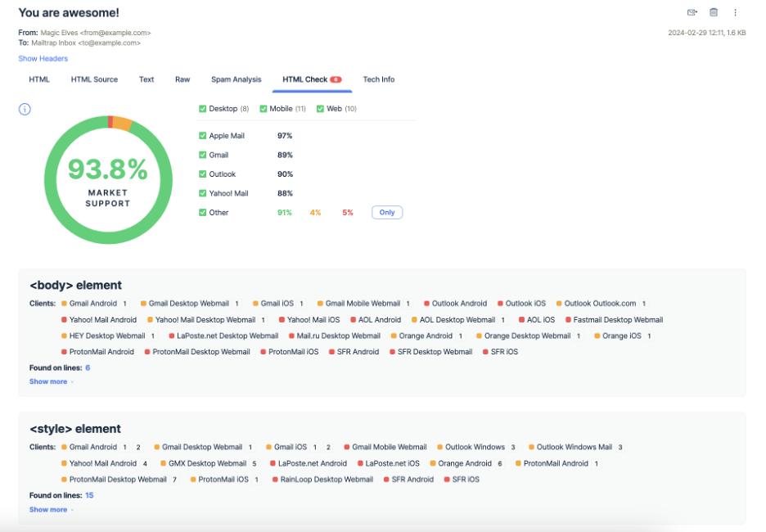Expand Show more under style element
The height and width of the screenshot is (532, 766).
tap(49, 509)
